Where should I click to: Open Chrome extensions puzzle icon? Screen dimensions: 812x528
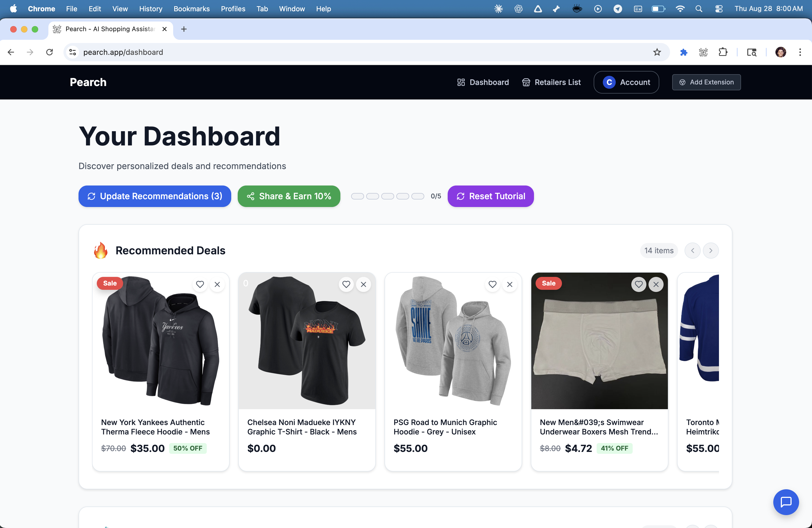coord(723,52)
